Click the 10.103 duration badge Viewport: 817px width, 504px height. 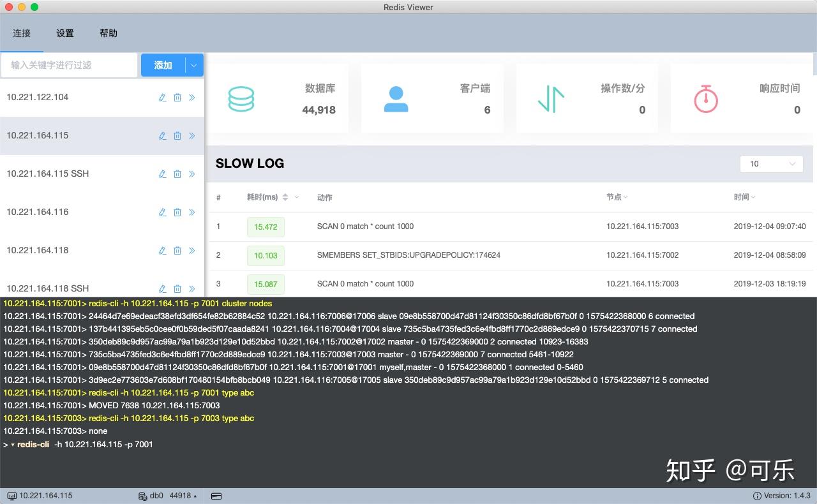click(266, 255)
